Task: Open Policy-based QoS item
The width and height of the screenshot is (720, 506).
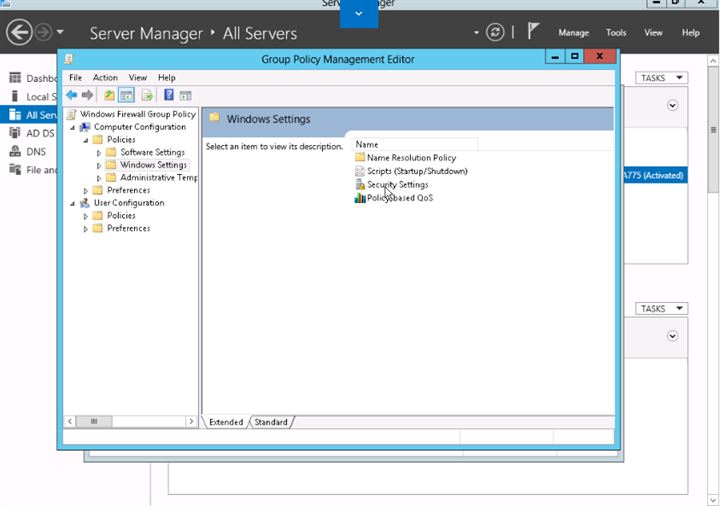Action: click(399, 198)
